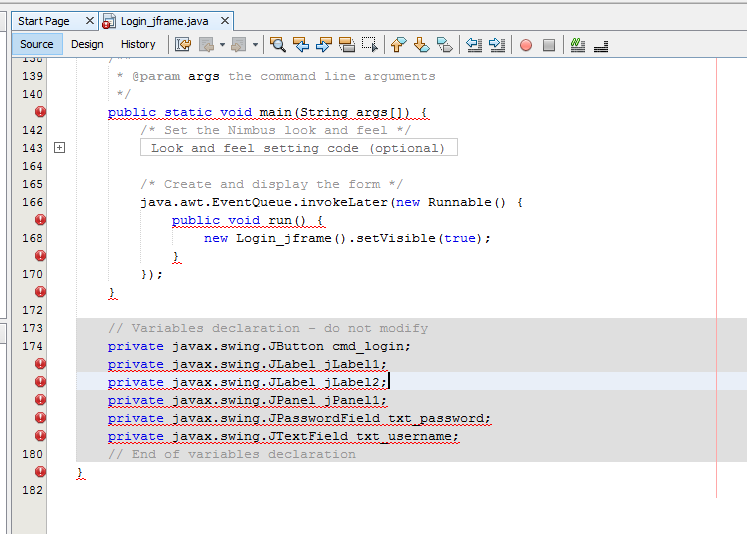Open the History view

138,44
